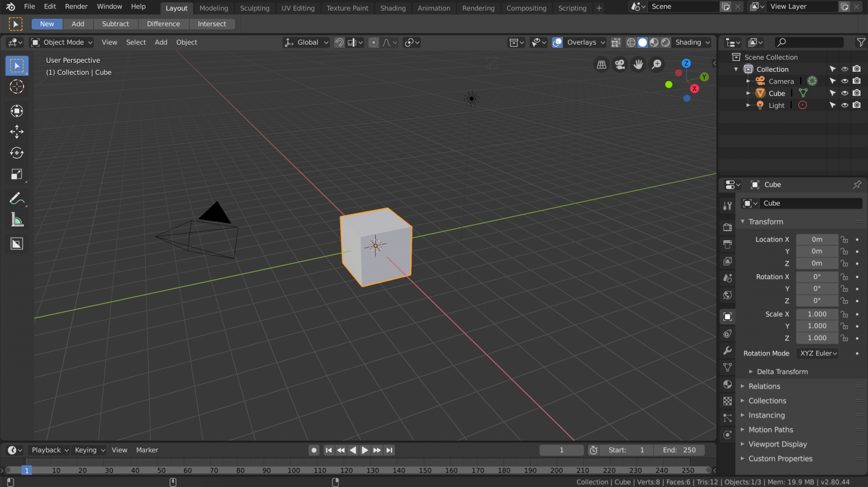
Task: Open the viewport Add menu
Action: click(x=161, y=42)
